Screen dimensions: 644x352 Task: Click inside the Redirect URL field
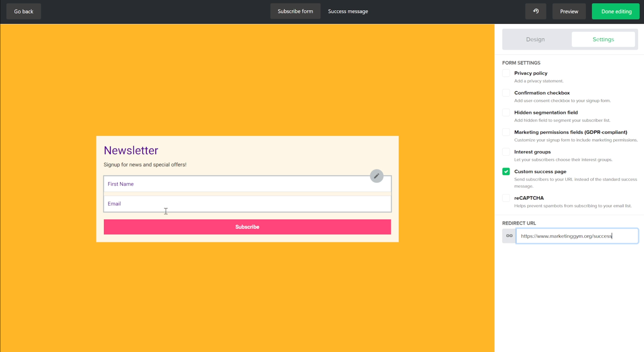tap(577, 236)
